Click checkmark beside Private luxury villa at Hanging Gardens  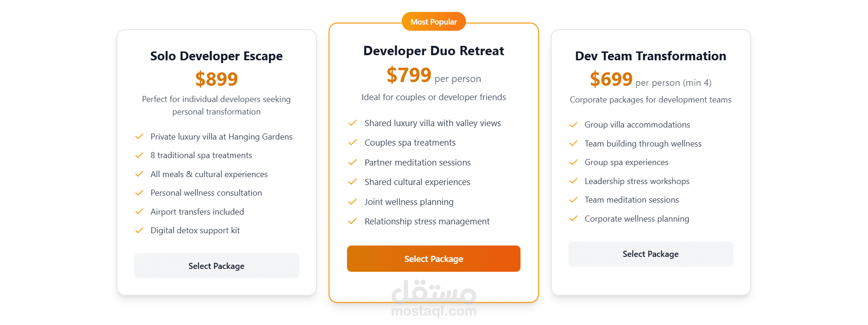coord(139,137)
